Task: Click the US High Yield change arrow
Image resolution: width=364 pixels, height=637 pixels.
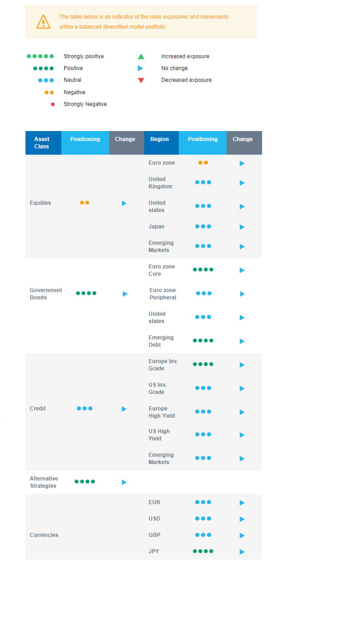Action: [242, 435]
